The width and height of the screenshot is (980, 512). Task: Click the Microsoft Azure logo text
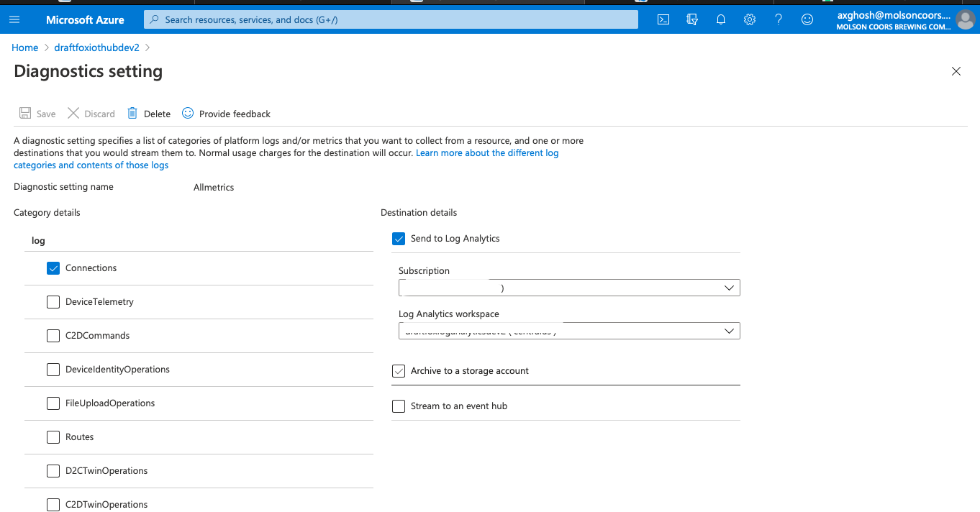(85, 19)
